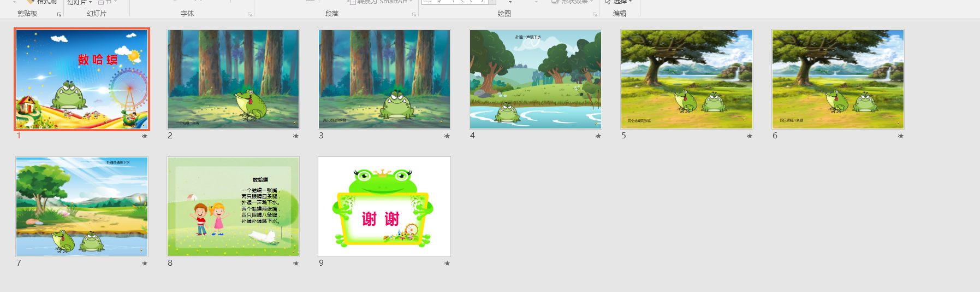Screen dimensions: 980x292
Task: Preview transition star under slide 6
Action: click(x=901, y=136)
